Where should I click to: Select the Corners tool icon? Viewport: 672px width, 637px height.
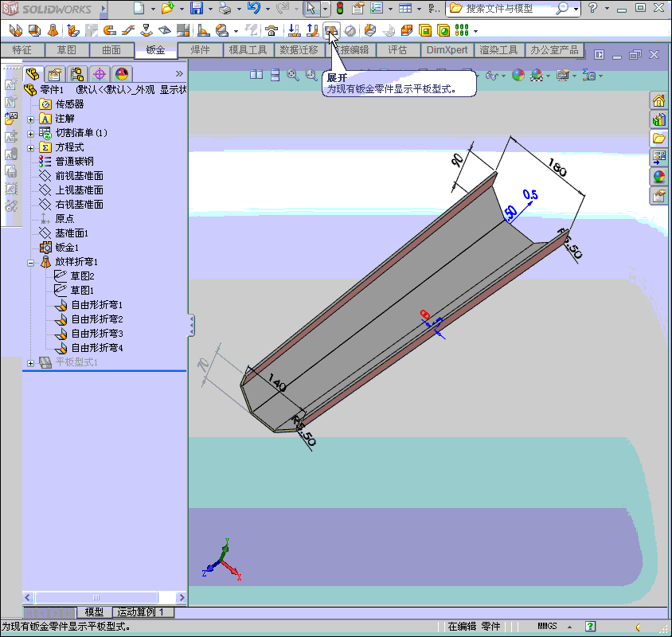[221, 30]
